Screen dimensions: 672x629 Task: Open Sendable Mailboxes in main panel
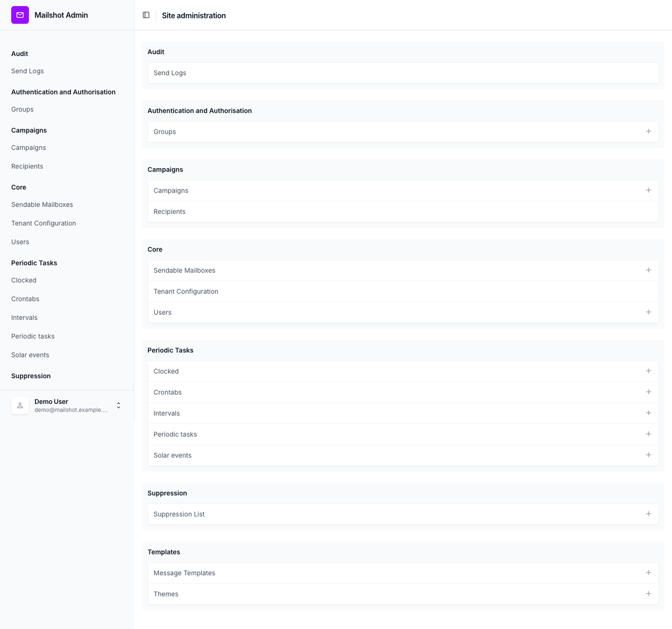pos(403,270)
